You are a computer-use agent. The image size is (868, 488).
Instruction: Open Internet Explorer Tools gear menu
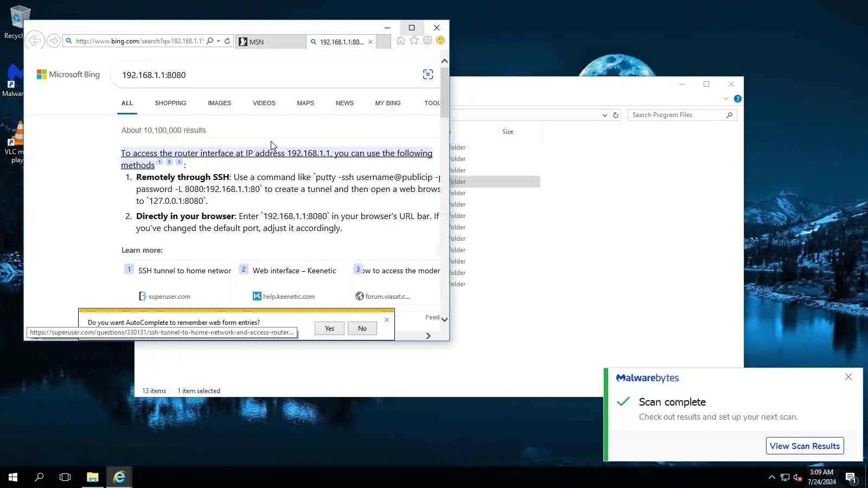tap(427, 41)
